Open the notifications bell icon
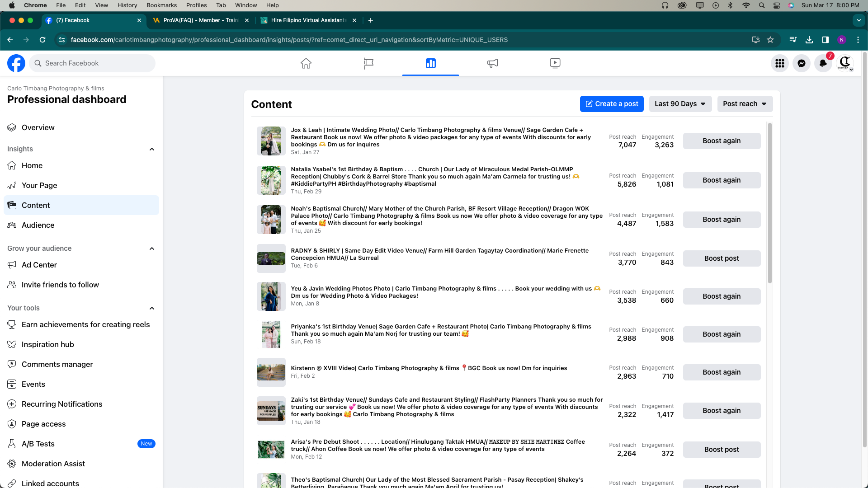 823,63
